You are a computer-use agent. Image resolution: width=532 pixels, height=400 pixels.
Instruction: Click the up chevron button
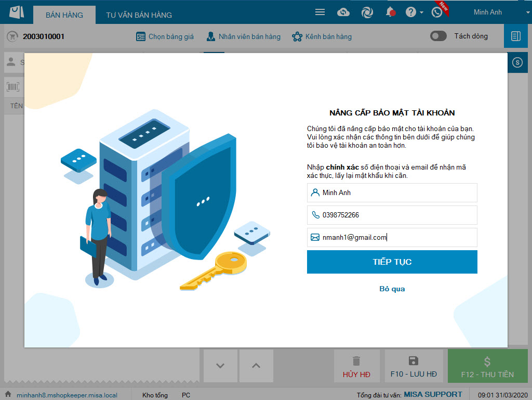pyautogui.click(x=256, y=366)
